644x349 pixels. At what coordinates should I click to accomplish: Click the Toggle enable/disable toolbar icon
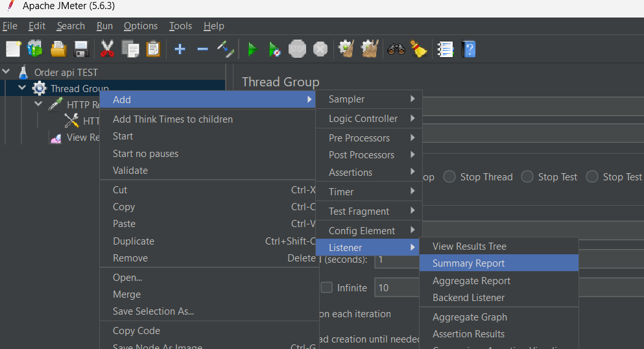pyautogui.click(x=226, y=49)
